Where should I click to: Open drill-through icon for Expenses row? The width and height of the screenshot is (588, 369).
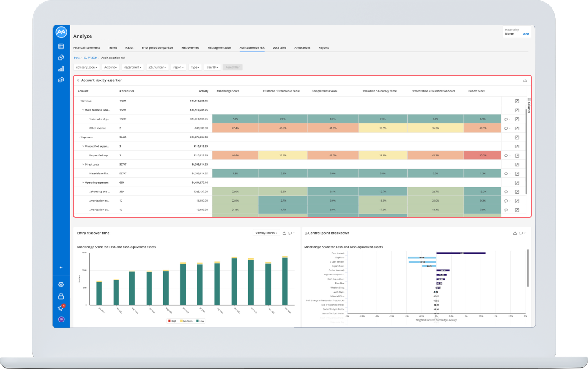click(x=517, y=137)
